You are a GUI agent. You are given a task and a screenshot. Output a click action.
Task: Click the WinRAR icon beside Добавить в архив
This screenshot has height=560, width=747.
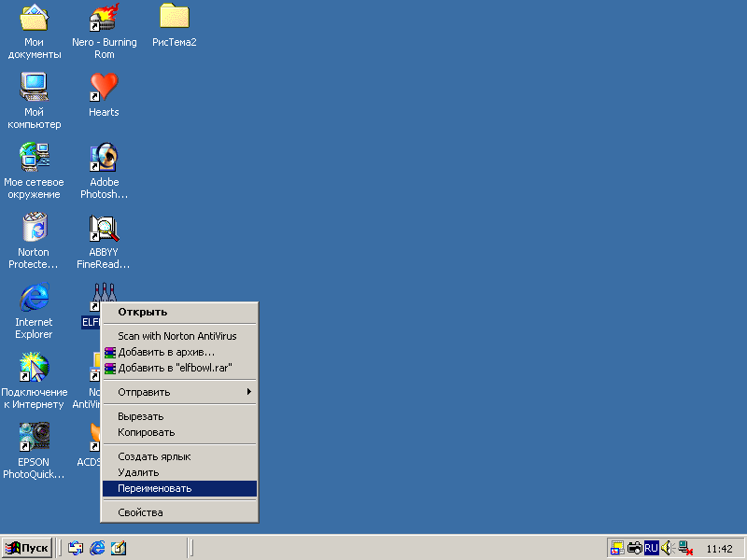(x=110, y=353)
